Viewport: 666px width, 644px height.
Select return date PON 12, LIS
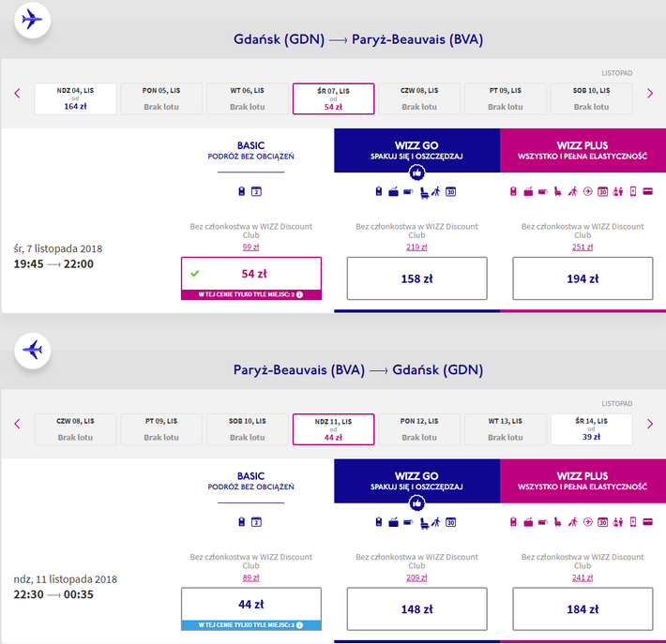[419, 429]
